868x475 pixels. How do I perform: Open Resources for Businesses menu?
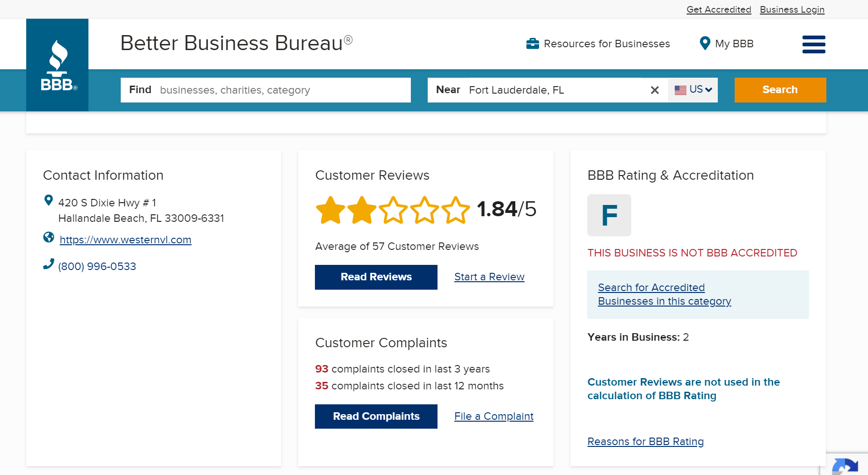(x=598, y=44)
